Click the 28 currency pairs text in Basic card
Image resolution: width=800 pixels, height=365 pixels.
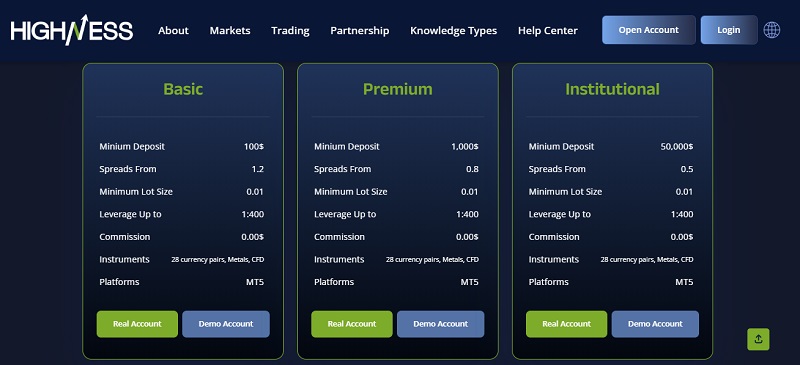(218, 259)
